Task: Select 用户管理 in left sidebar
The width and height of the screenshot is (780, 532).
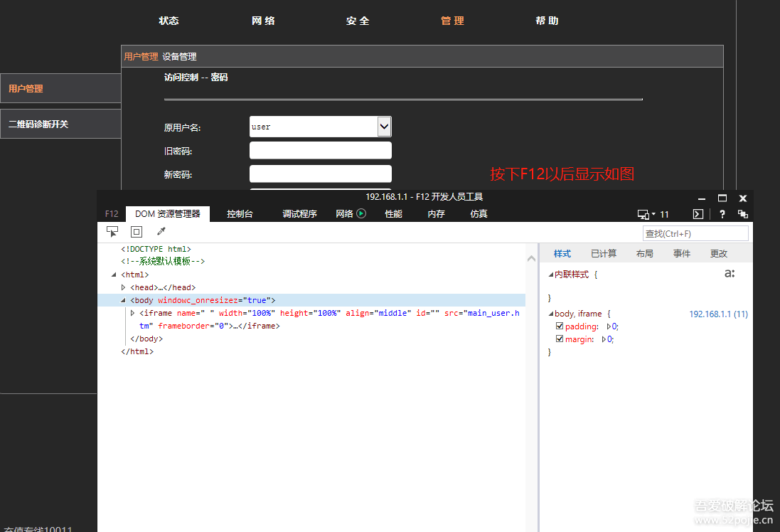Action: (x=60, y=89)
